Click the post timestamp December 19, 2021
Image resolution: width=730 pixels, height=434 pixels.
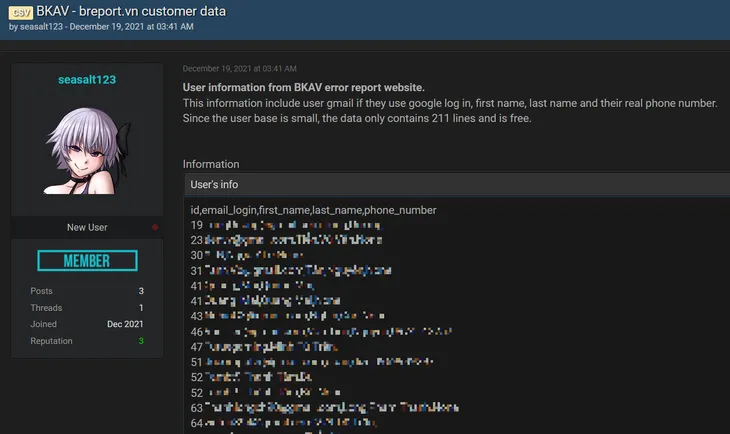239,68
